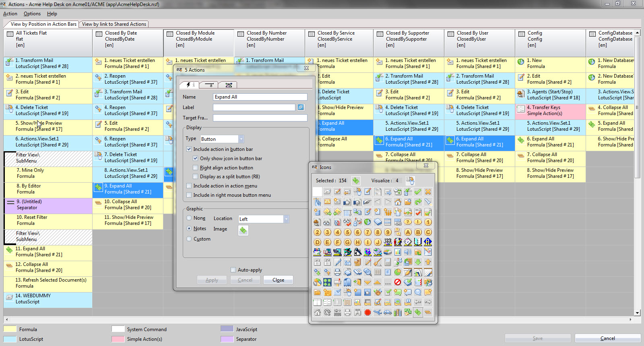Open the Action menu
644x346 pixels.
pos(10,13)
